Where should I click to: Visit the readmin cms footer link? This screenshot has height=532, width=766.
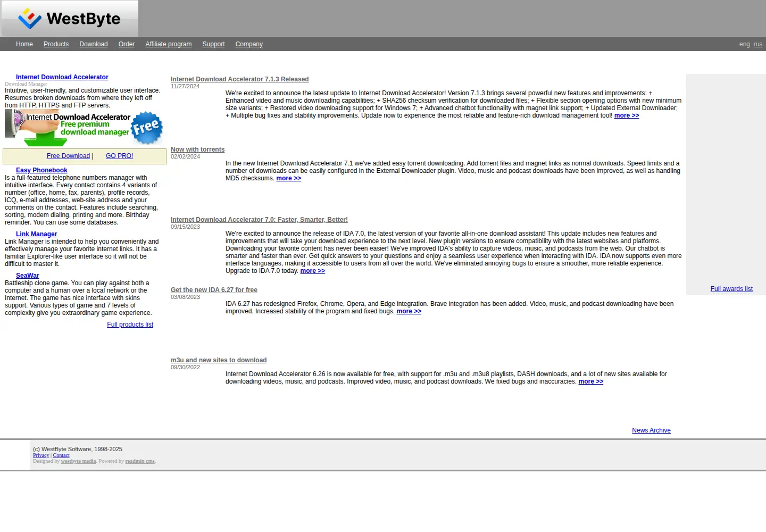(x=140, y=461)
